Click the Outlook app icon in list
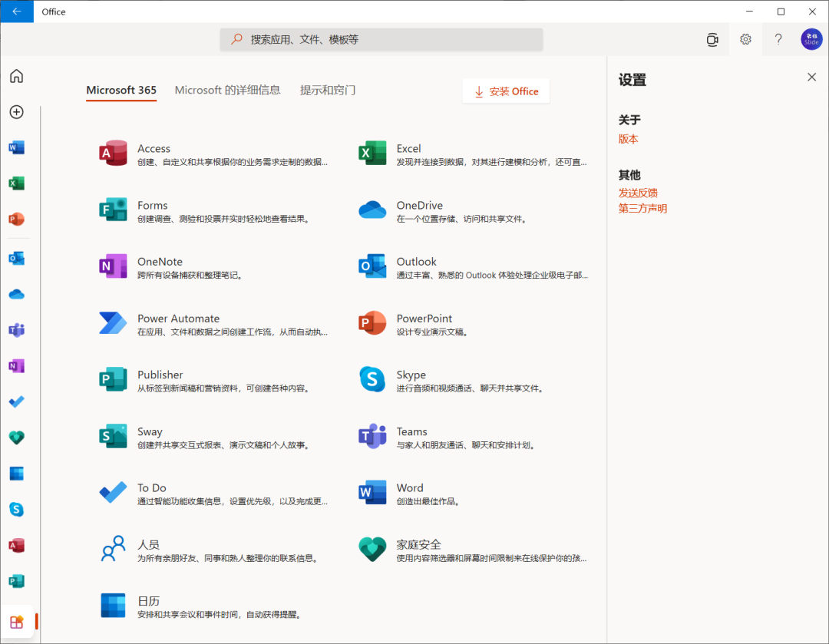829x644 pixels. (x=372, y=266)
